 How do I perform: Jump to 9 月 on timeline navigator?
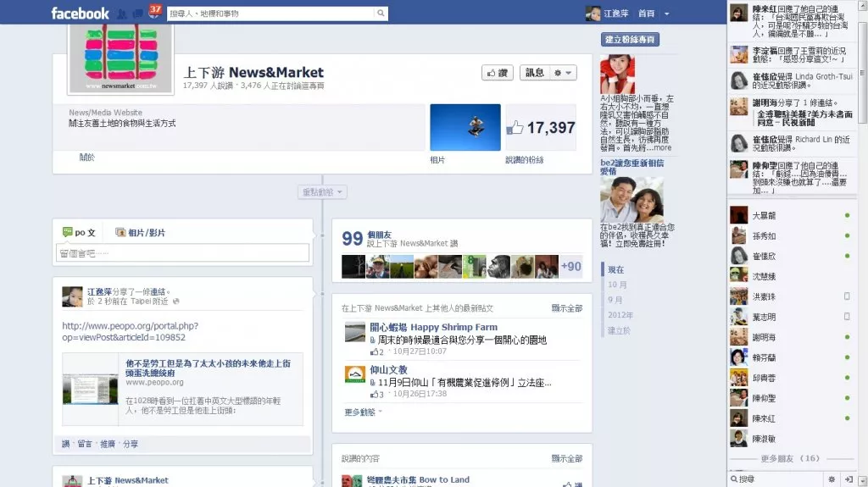click(x=615, y=300)
